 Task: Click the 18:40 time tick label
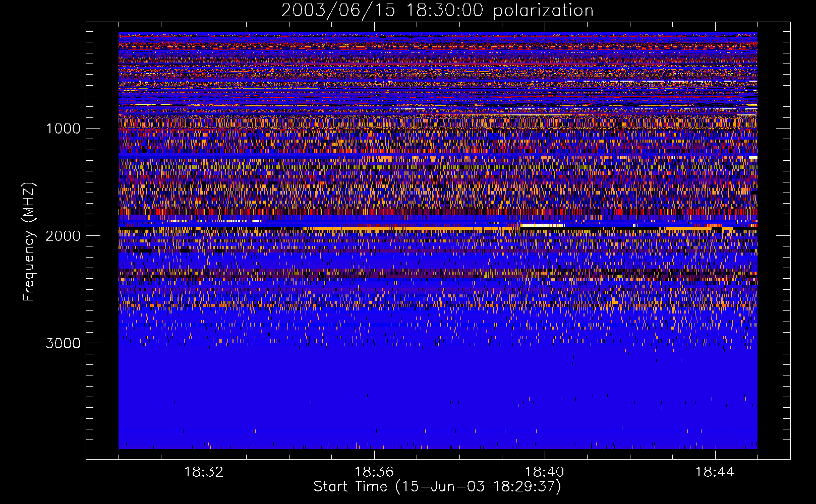(545, 472)
